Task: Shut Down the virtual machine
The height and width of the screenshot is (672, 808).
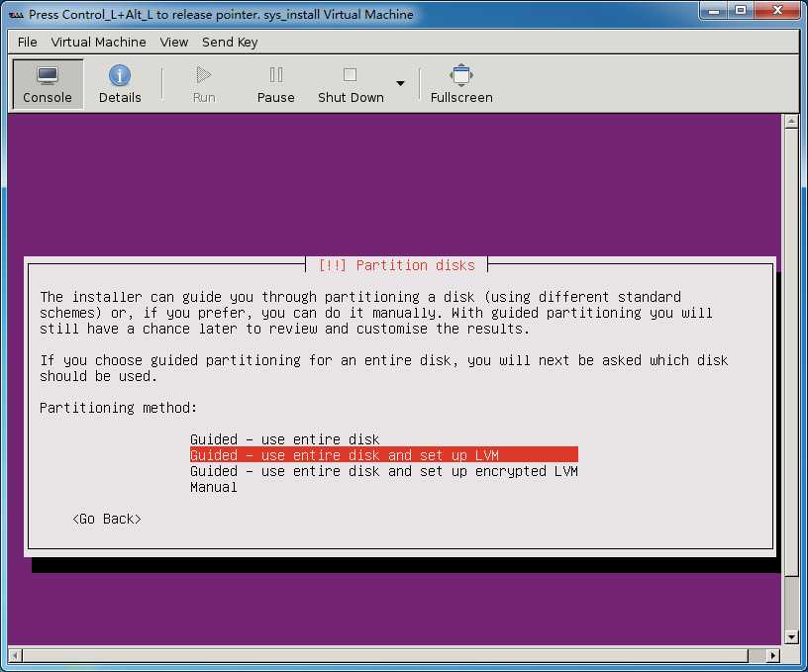Action: coord(351,84)
